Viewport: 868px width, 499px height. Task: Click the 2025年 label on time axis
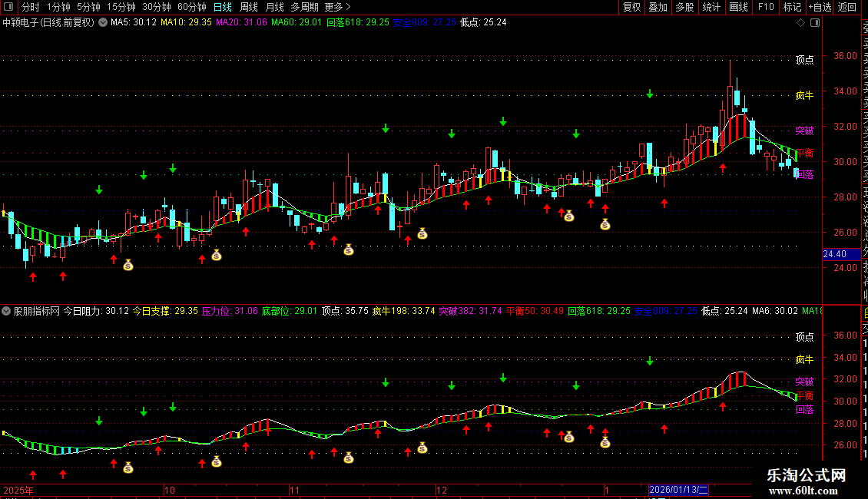[x=18, y=490]
